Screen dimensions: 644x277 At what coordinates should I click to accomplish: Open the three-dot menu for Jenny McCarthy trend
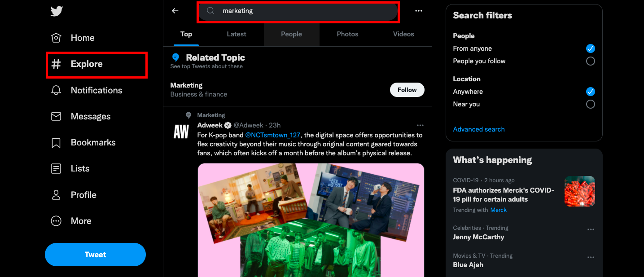click(591, 229)
